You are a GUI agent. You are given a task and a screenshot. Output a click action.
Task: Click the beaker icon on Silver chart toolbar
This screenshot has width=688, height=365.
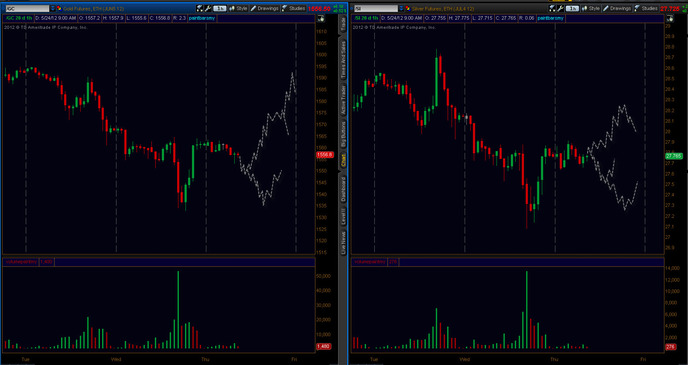[552, 8]
